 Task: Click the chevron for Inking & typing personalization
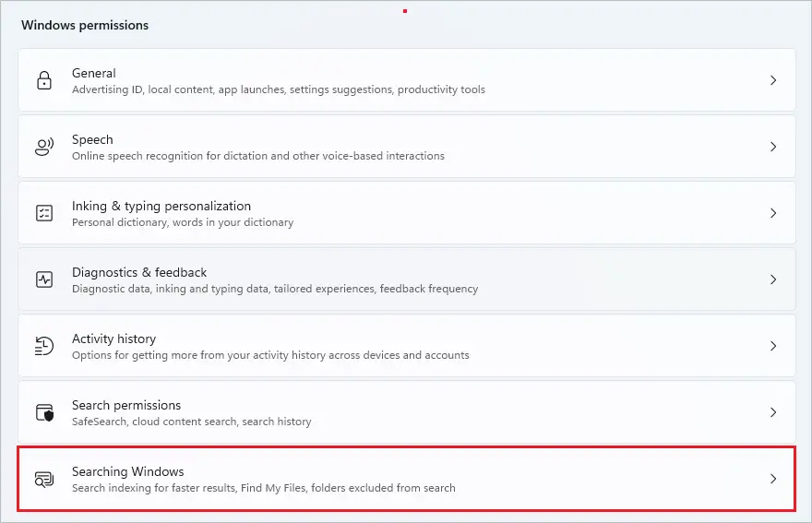point(773,213)
